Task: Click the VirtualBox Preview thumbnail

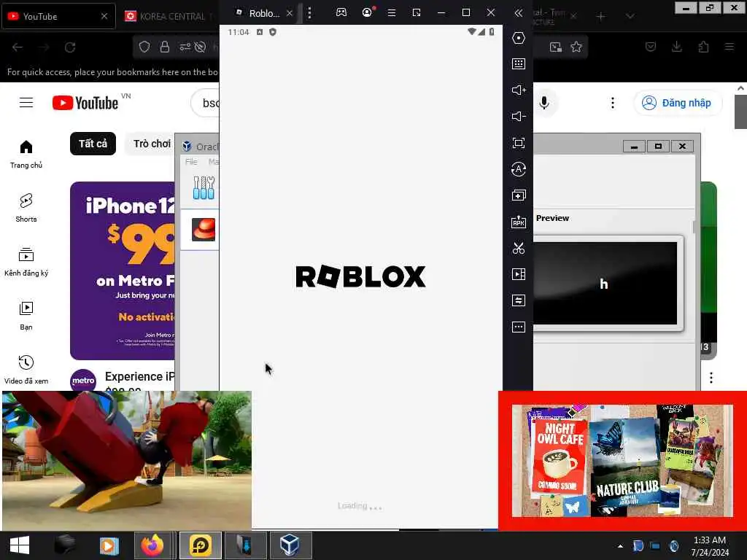Action: (605, 284)
